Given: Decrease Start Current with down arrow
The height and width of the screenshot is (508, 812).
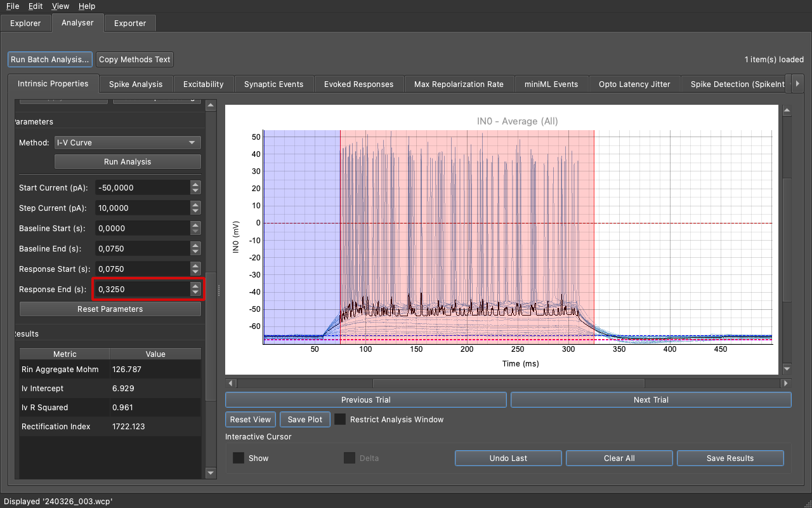Looking at the screenshot, I should click(x=195, y=191).
